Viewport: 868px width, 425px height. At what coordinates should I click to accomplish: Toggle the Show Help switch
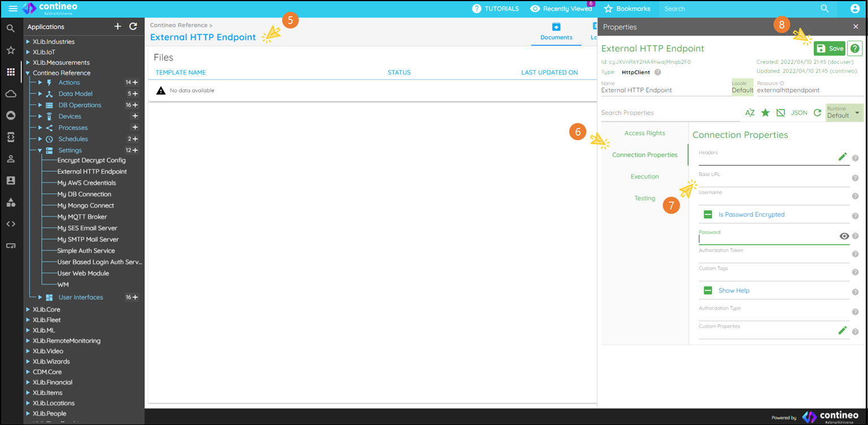coord(708,290)
